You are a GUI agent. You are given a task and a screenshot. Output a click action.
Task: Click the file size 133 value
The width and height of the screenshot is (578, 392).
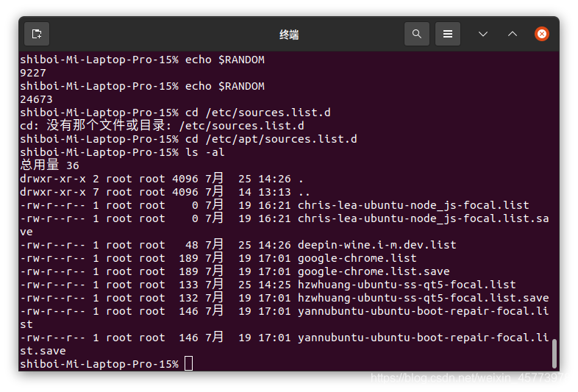188,285
